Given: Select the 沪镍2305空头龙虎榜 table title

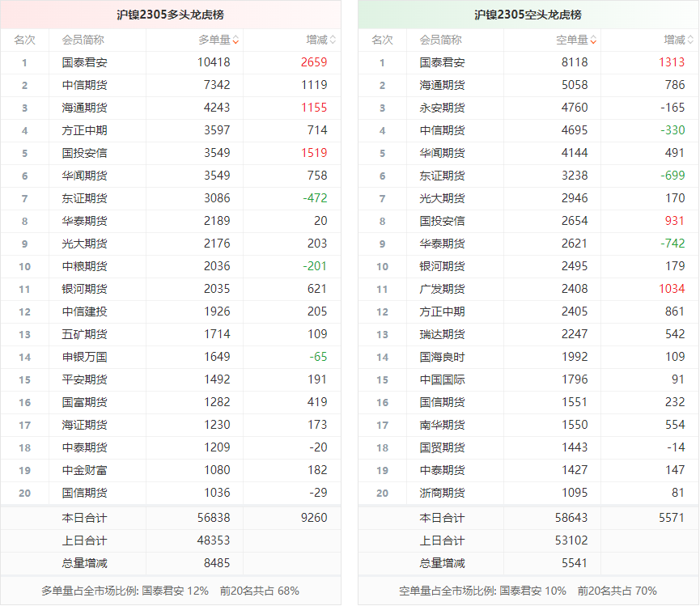Looking at the screenshot, I should [528, 15].
